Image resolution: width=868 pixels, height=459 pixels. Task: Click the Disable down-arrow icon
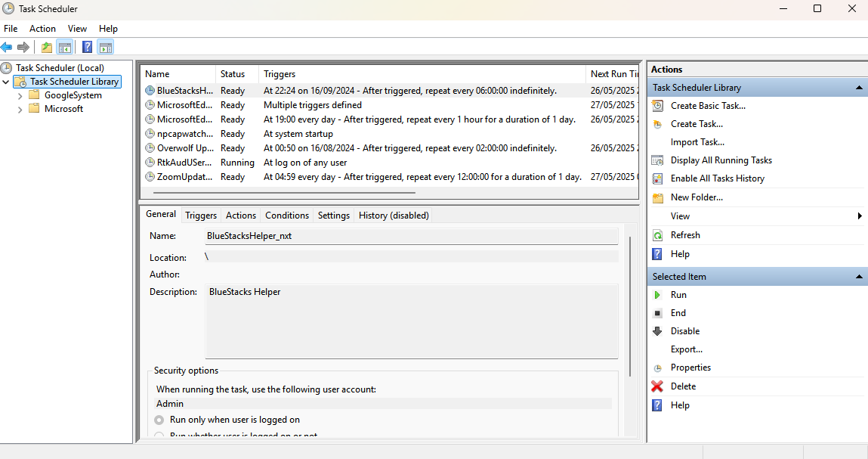tap(657, 331)
